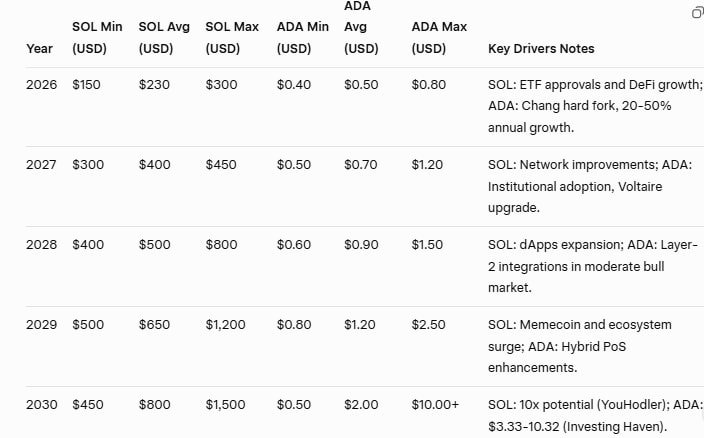
Task: Click the Year column header
Action: (40, 48)
